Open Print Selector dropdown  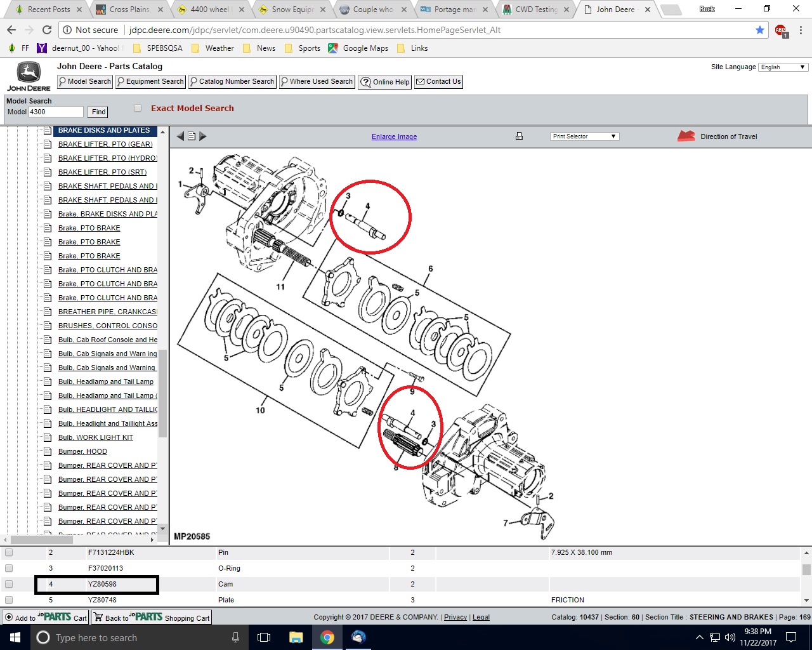point(584,136)
